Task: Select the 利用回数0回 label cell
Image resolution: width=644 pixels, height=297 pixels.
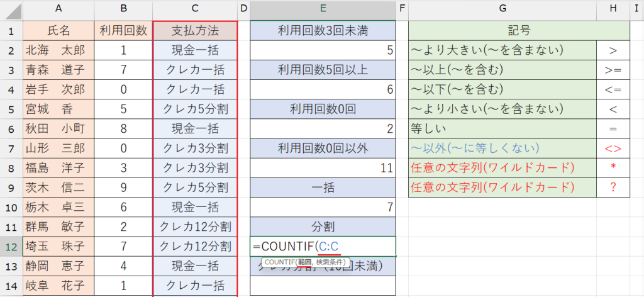Action: tap(323, 109)
